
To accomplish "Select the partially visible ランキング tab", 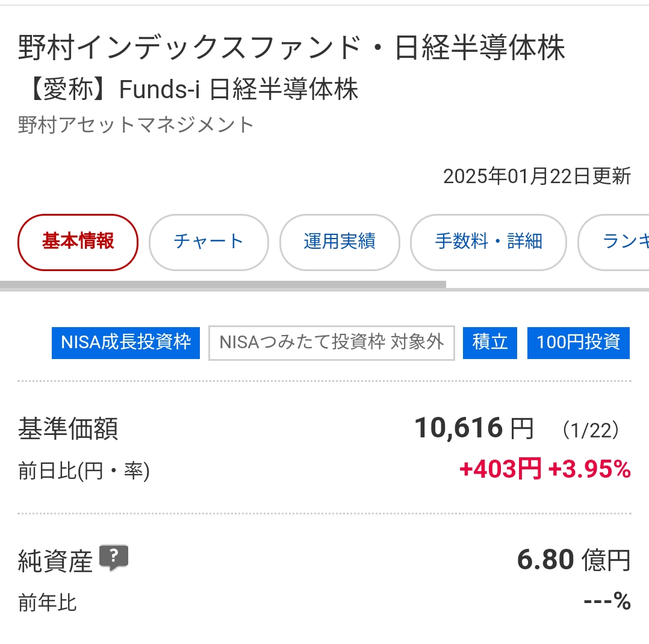I will (614, 242).
